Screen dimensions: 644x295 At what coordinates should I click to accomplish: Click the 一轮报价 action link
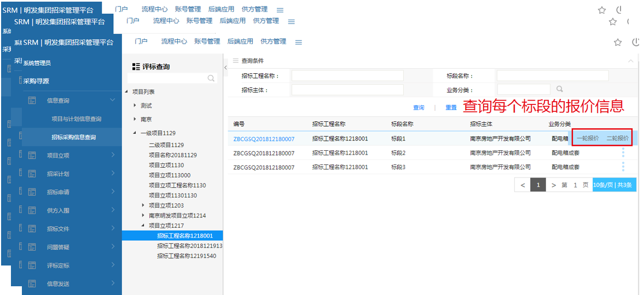click(x=588, y=138)
